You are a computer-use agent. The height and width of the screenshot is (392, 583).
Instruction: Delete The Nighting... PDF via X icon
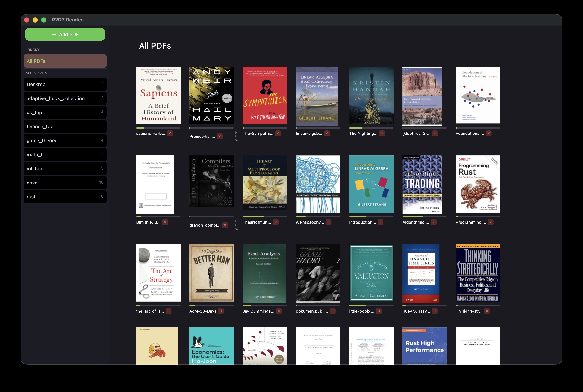(382, 133)
